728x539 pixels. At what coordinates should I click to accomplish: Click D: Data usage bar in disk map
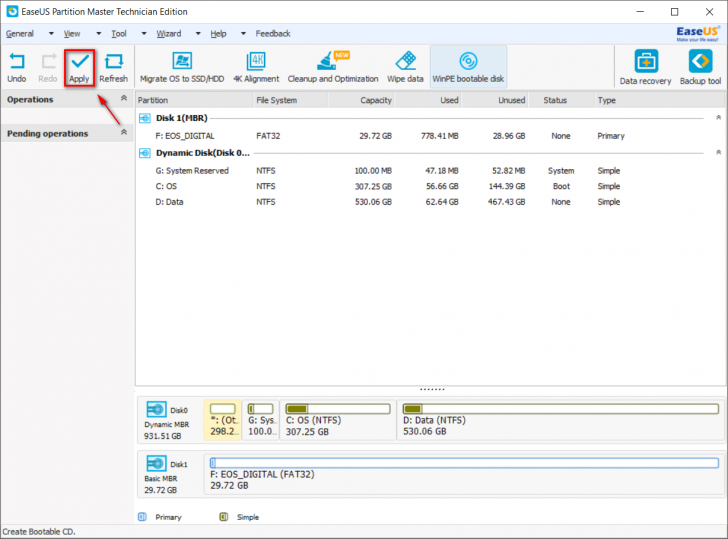tap(561, 409)
